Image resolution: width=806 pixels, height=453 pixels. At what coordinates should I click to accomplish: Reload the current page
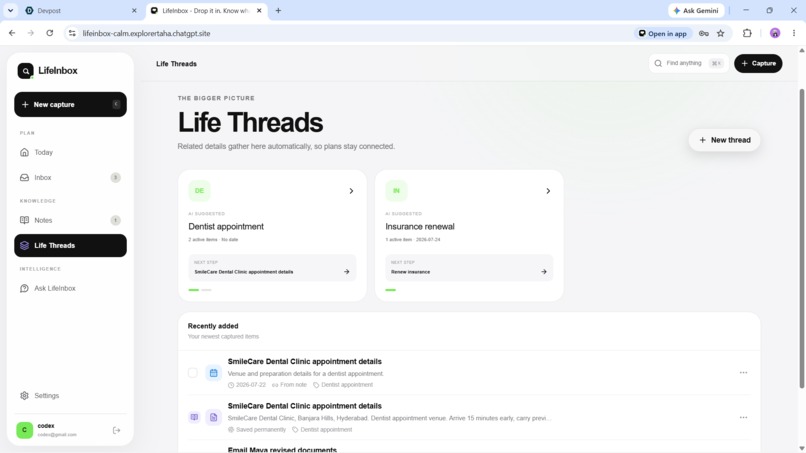pyautogui.click(x=49, y=33)
